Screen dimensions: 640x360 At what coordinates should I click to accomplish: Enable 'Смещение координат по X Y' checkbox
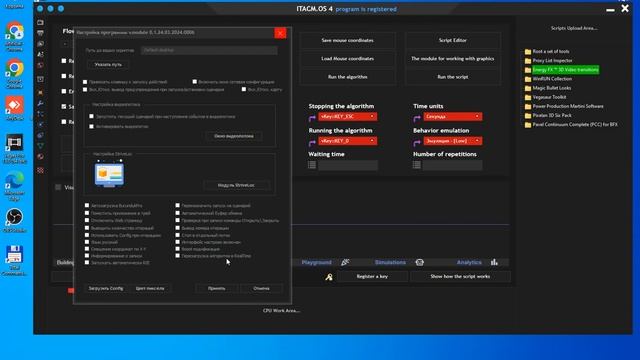click(x=87, y=249)
